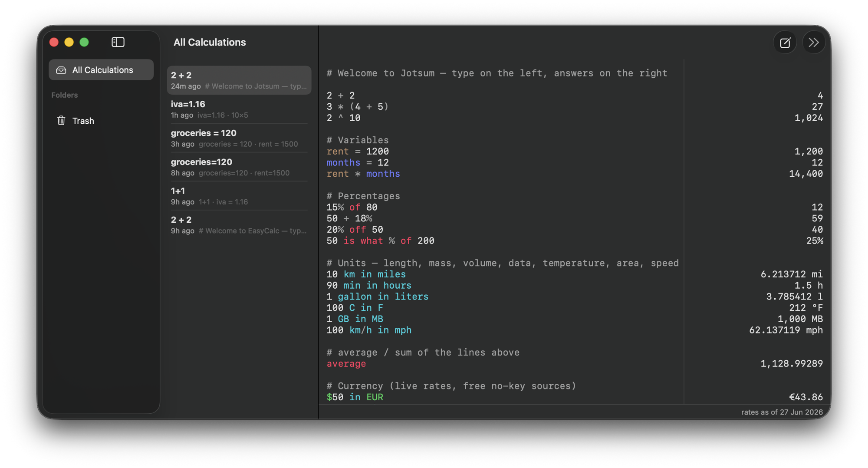Click the double-chevron expand icon
This screenshot has width=868, height=468.
coord(814,43)
